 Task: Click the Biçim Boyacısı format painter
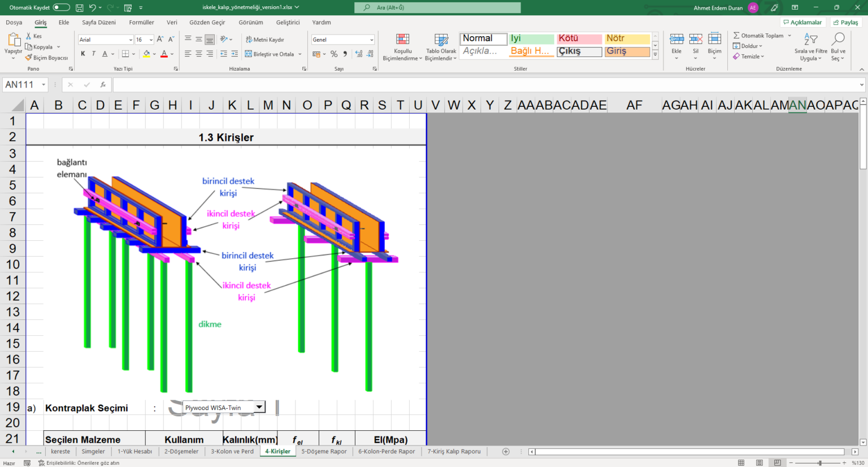pyautogui.click(x=46, y=58)
